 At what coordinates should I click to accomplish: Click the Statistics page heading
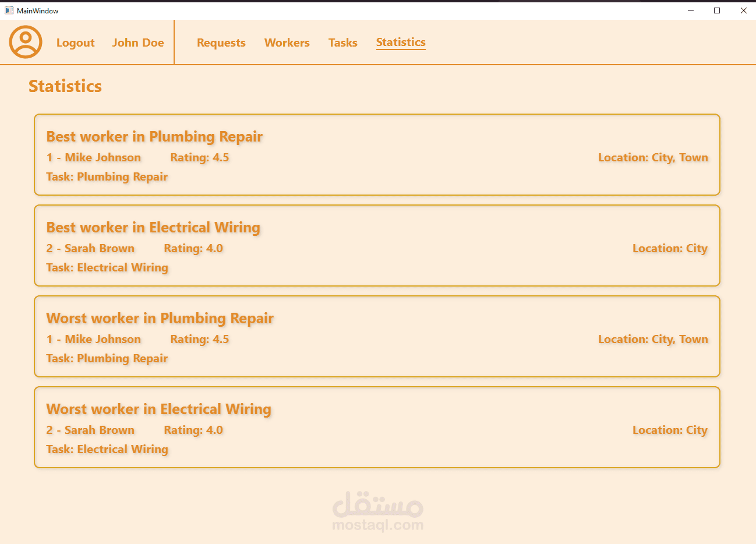(65, 86)
